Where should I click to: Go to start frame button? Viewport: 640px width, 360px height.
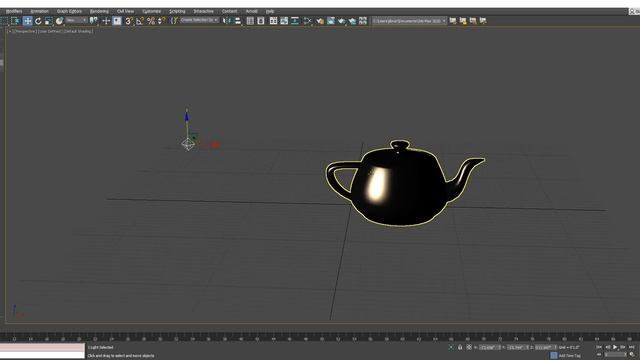coord(599,347)
